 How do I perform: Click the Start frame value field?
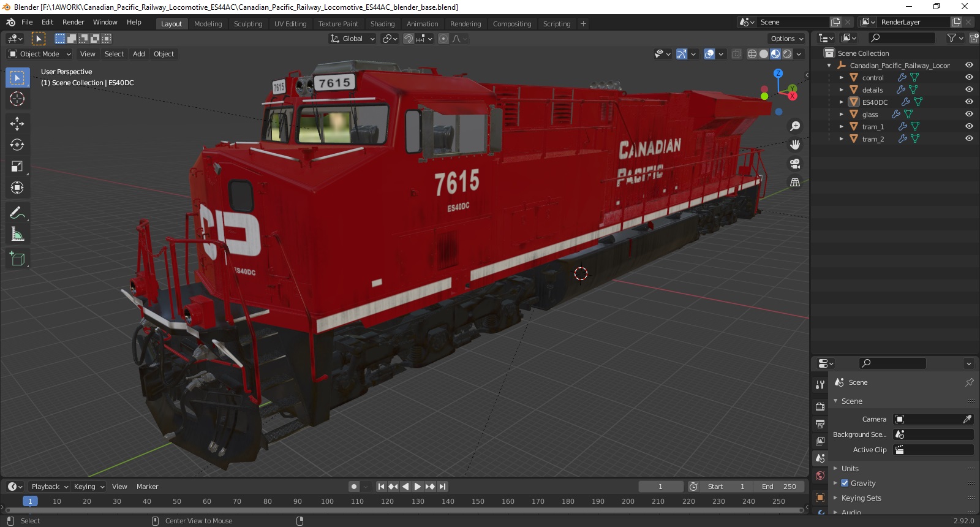(726, 487)
